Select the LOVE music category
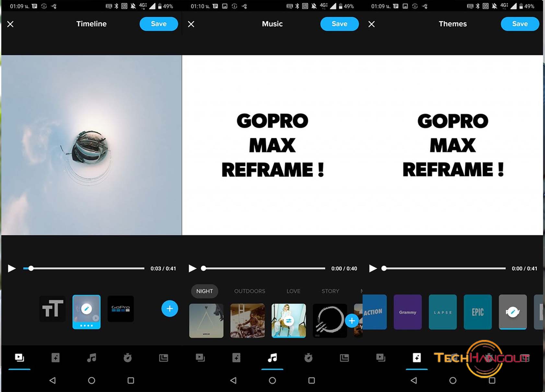The image size is (545, 392). (294, 291)
